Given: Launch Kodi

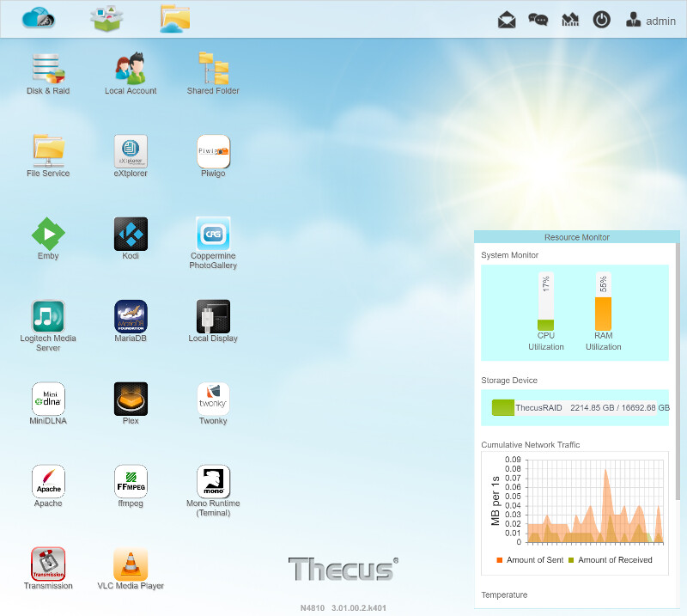Looking at the screenshot, I should tap(131, 233).
